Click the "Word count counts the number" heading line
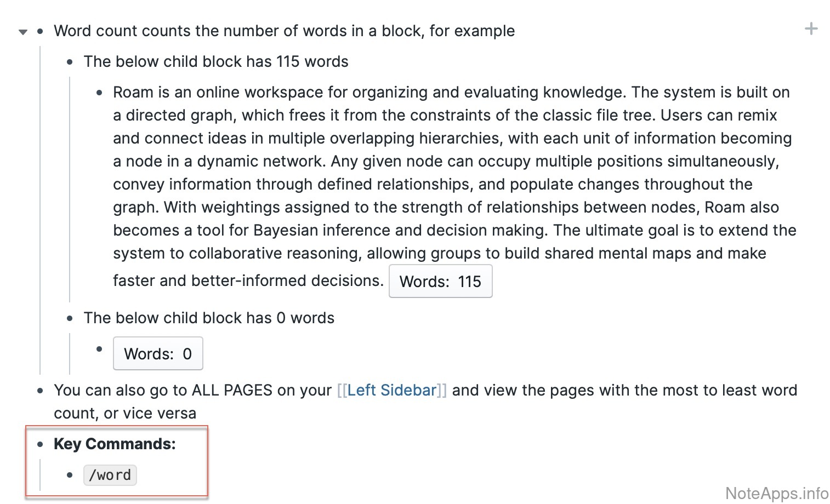Screen dimensions: 830x504 click(x=284, y=31)
